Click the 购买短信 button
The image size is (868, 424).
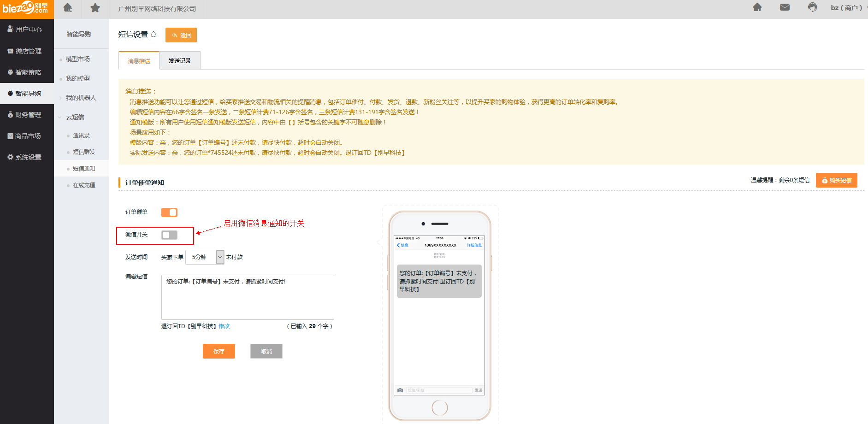tap(836, 180)
